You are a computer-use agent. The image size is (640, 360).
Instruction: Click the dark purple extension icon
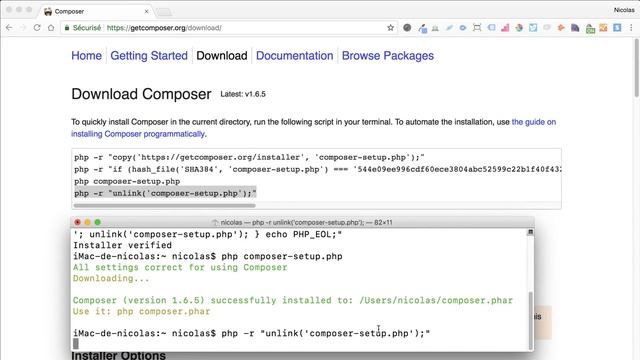point(575,28)
